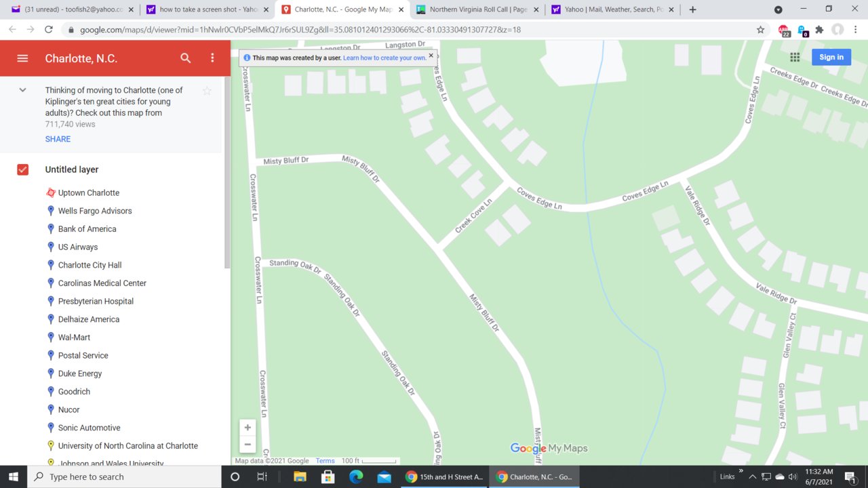Open volume control in system tray
Viewport: 868px width, 488px height.
point(793,476)
